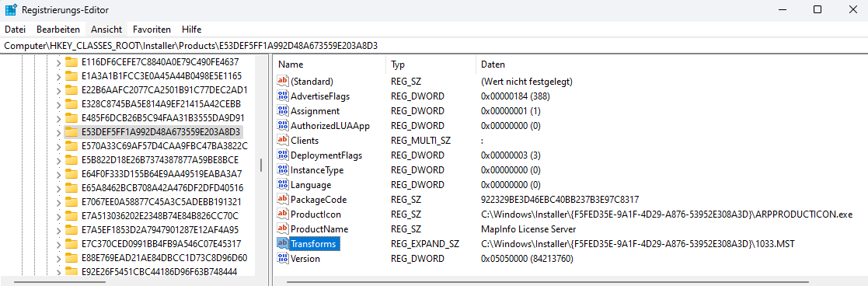Open the Hilfe menu
The image size is (868, 286).
pyautogui.click(x=191, y=30)
